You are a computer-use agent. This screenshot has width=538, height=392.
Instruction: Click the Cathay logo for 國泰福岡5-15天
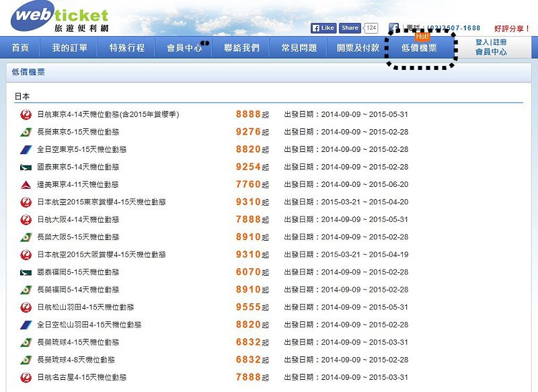pos(26,272)
